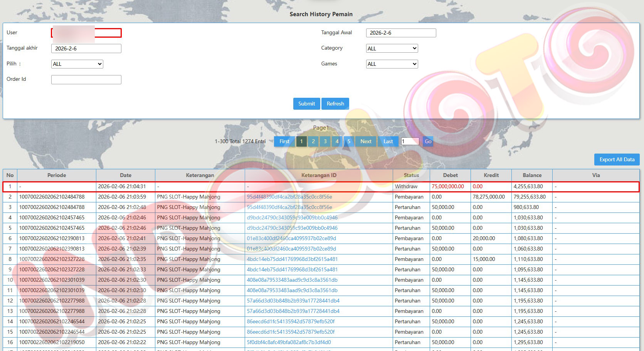Screen dimensions: 644x351
Task: Open Keterangan ID link in row 2
Action: point(289,197)
